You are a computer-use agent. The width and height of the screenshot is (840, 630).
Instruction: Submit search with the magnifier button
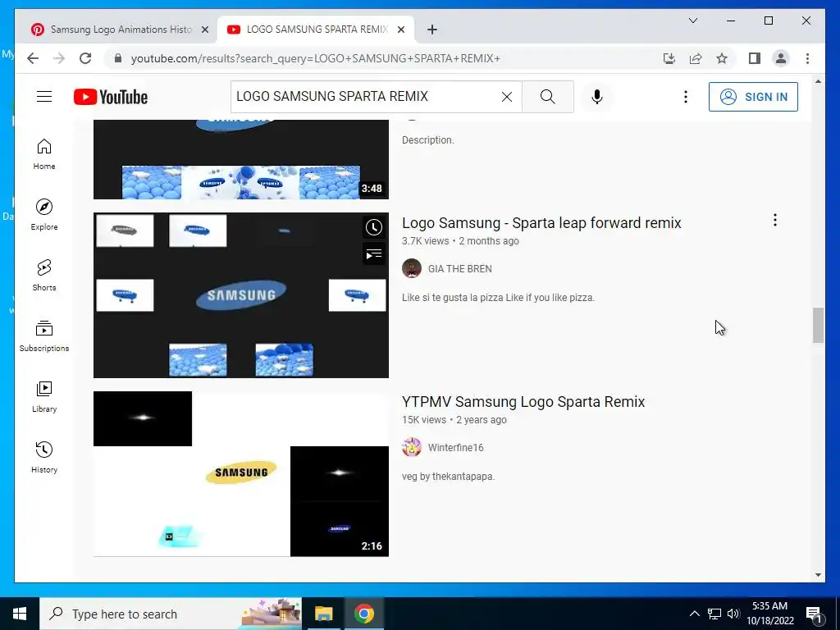coord(547,97)
